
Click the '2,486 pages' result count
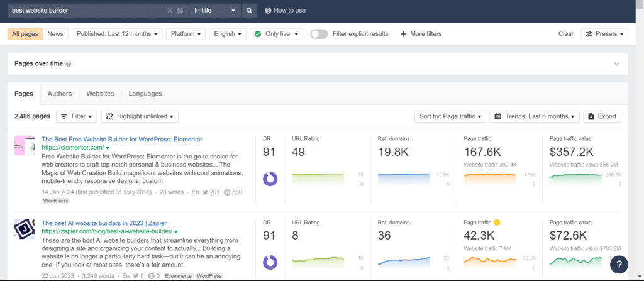pos(32,116)
